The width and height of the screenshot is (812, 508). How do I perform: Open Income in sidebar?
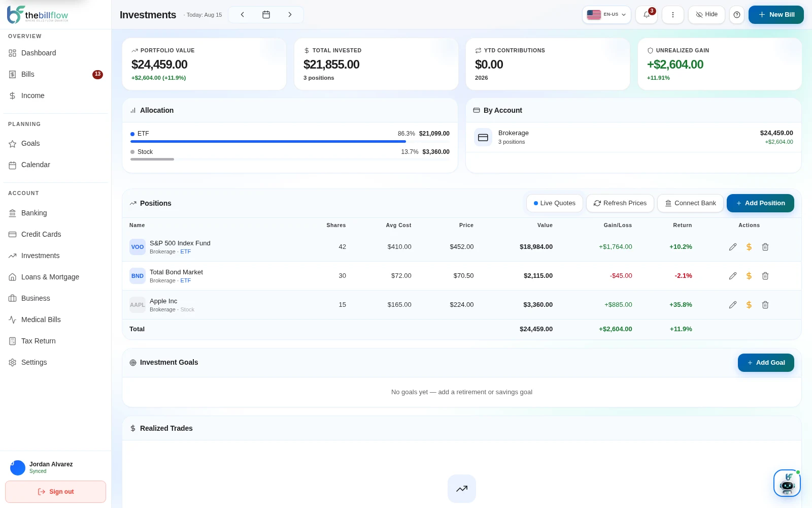click(x=55, y=96)
